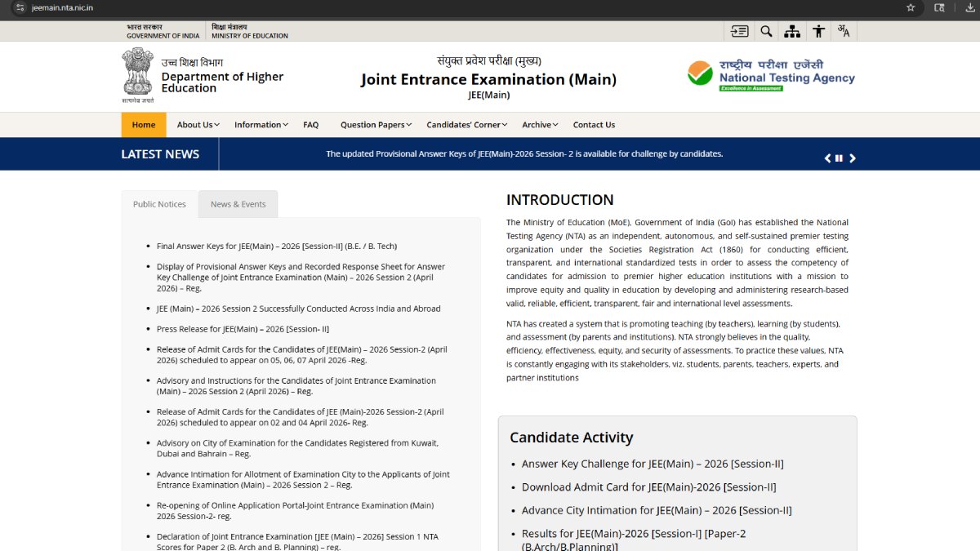Switch to the News & Events tab
This screenshot has width=980, height=551.
point(238,203)
